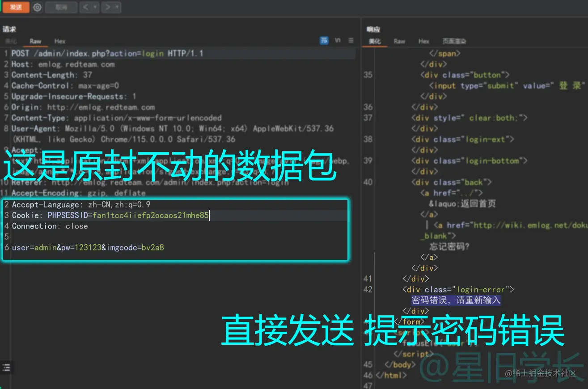Click the <div class="login-bottom"> line
This screenshot has width=588, height=389.
(x=470, y=161)
